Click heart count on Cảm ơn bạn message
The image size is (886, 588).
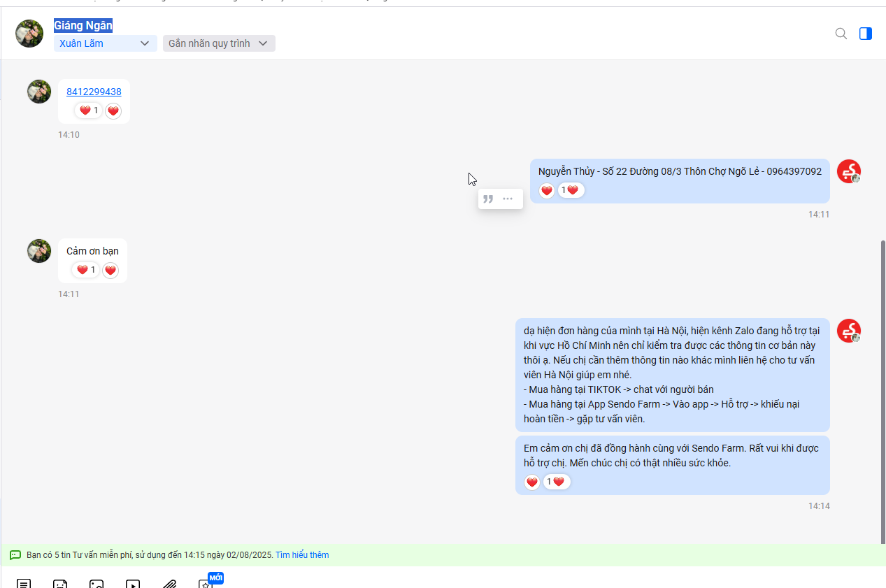click(85, 270)
